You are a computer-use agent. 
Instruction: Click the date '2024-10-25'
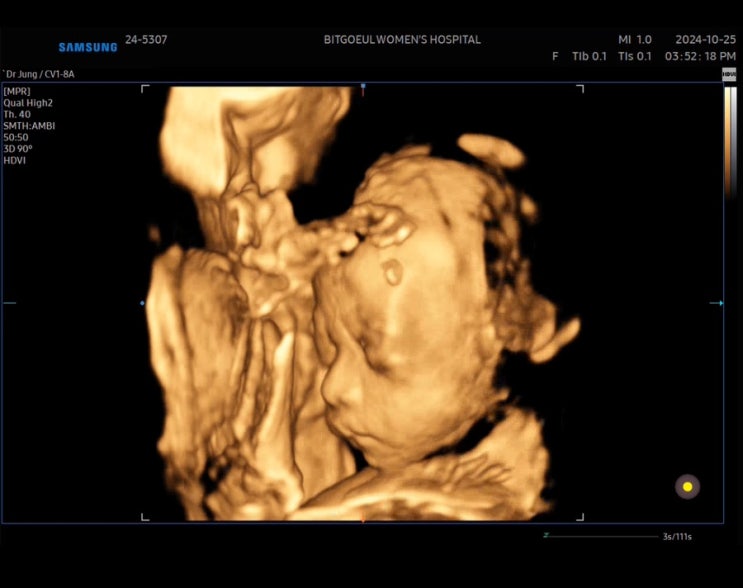point(706,40)
